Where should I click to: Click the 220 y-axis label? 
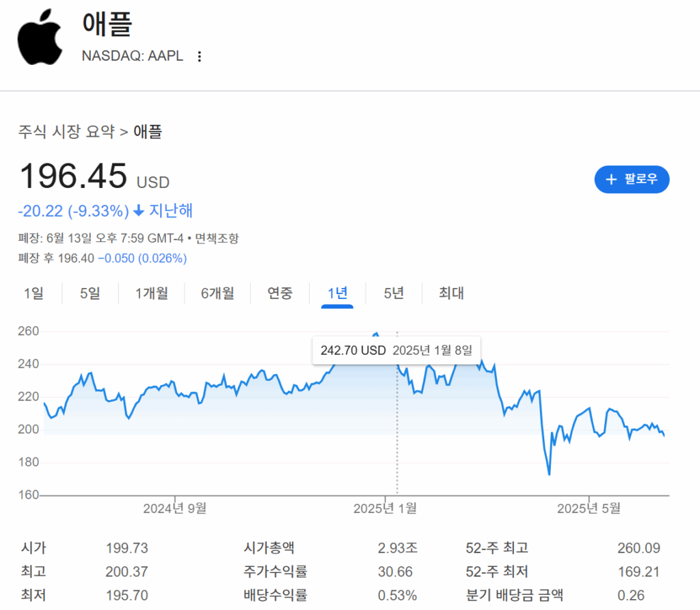coord(28,397)
